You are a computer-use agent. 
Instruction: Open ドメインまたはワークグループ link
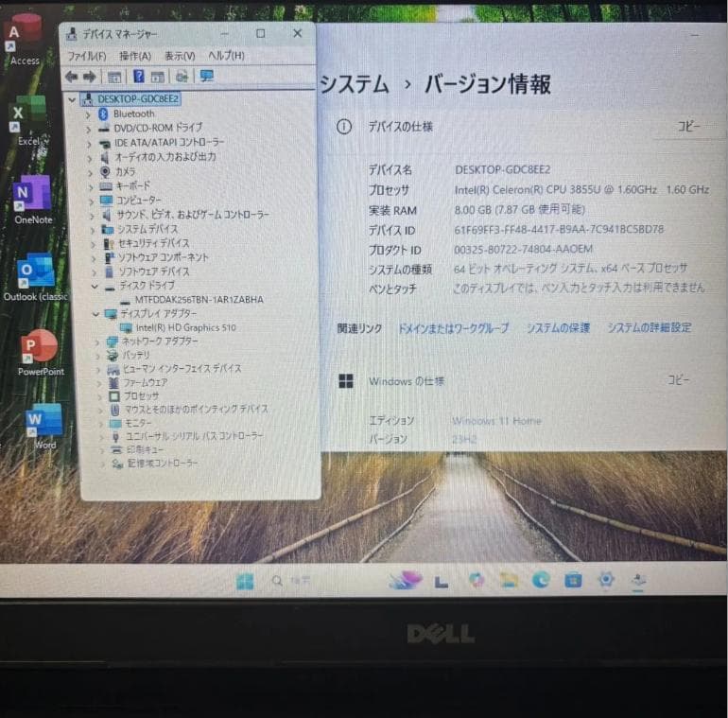(454, 328)
